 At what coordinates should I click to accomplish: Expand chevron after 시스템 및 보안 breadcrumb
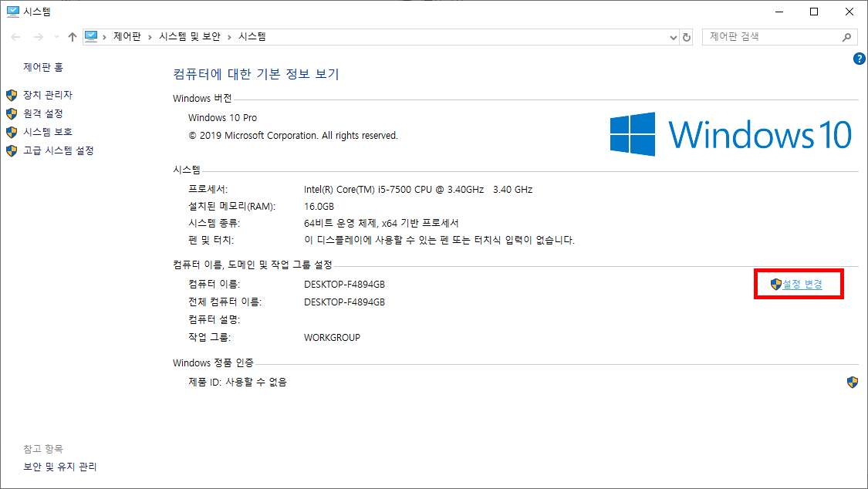(229, 37)
